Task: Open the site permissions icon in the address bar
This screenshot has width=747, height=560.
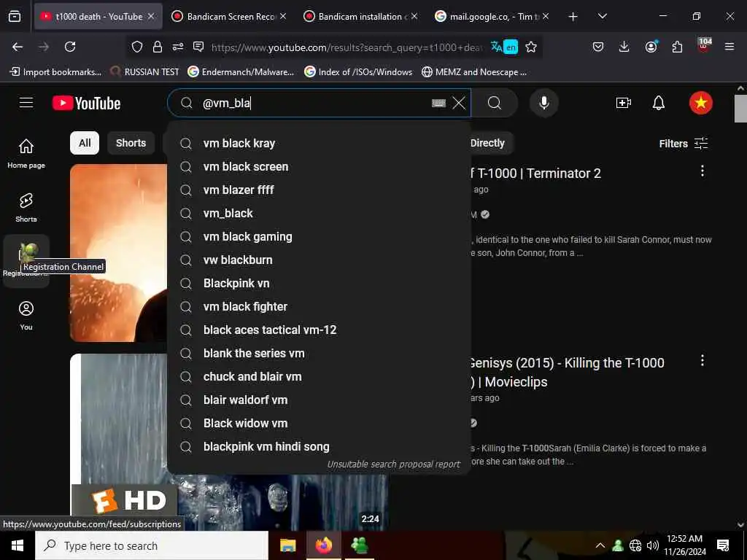Action: pos(178,47)
